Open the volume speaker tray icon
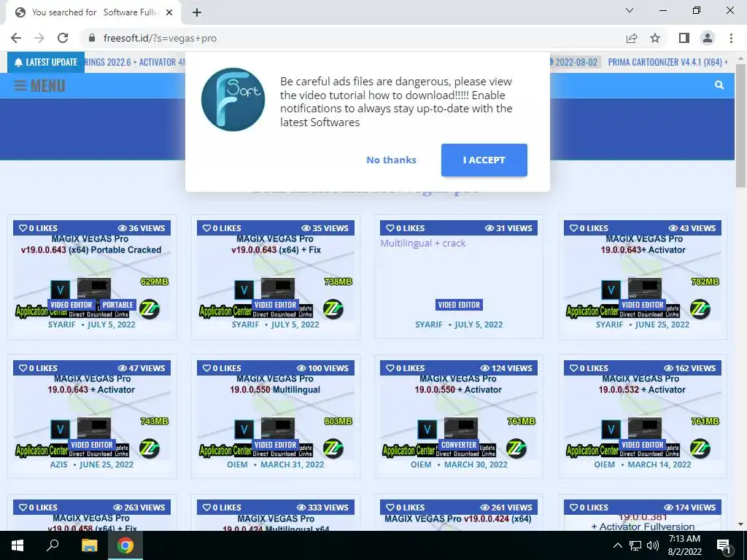Screen dimensions: 747x560 [x=653, y=545]
